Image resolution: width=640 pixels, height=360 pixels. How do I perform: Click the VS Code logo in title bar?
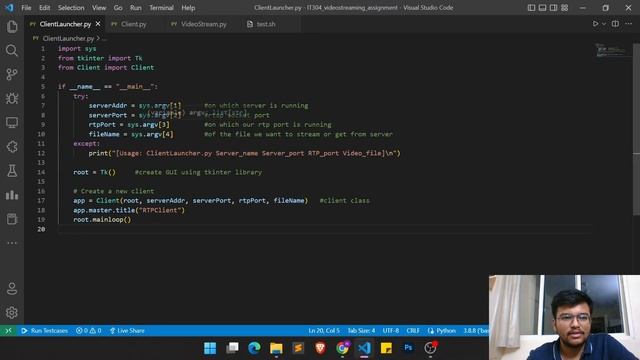click(x=9, y=8)
